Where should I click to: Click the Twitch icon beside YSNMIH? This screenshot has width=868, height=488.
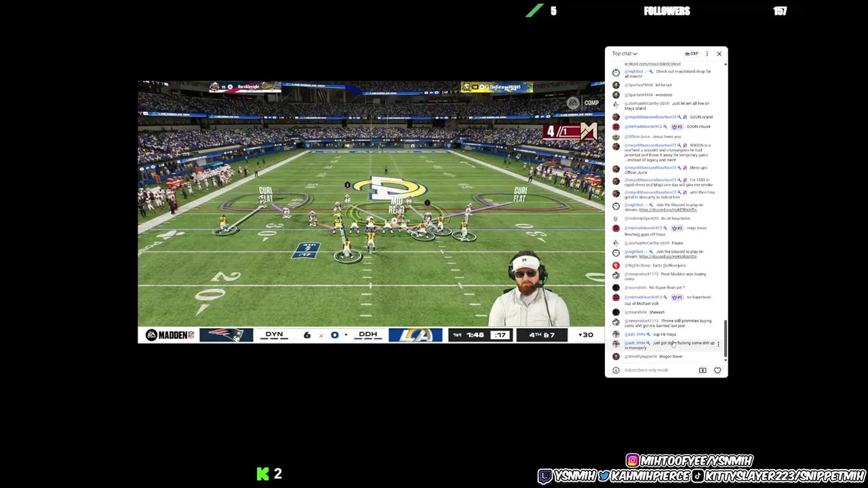(x=545, y=476)
